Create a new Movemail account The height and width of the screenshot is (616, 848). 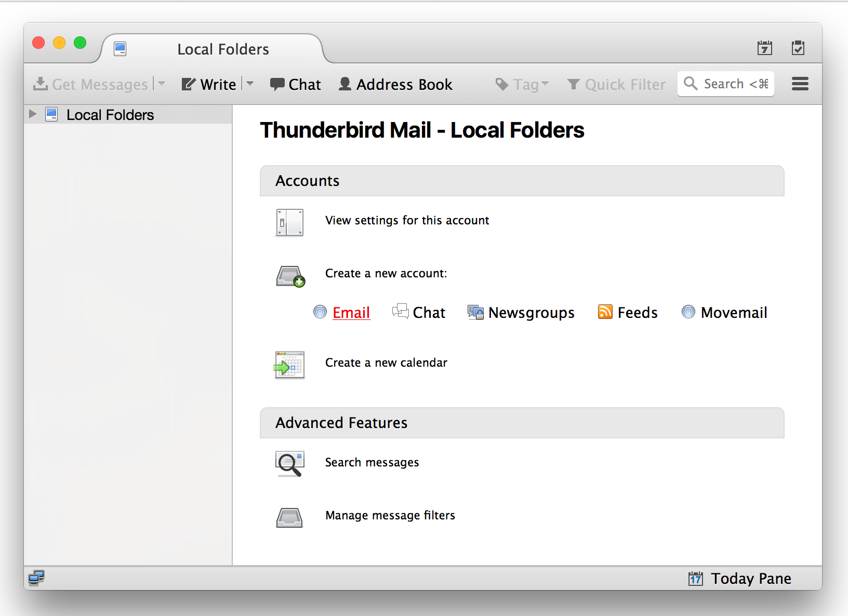(x=734, y=313)
